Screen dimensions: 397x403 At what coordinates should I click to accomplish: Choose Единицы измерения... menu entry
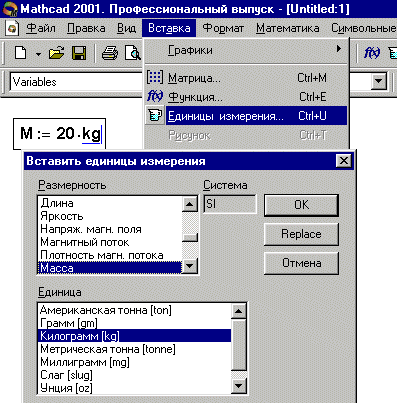[x=246, y=116]
